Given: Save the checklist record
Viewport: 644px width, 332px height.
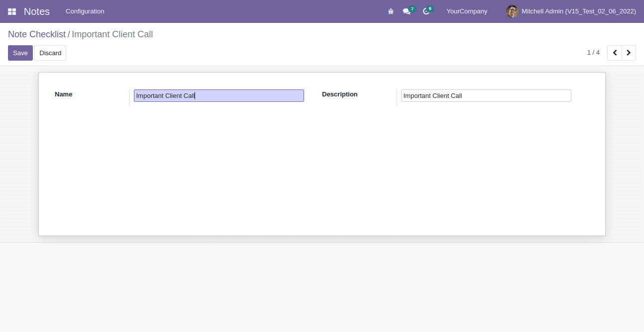Looking at the screenshot, I should (x=20, y=53).
